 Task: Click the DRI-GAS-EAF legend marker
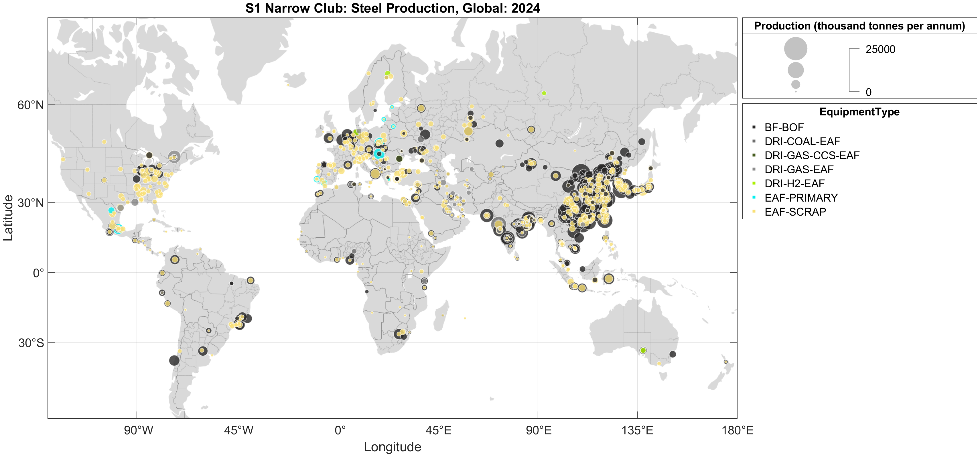tap(754, 169)
